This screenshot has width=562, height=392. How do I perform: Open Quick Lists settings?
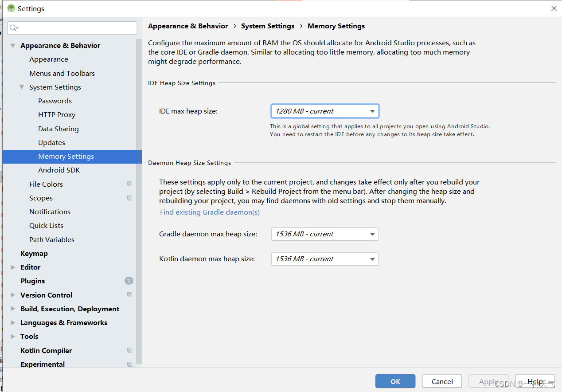[x=46, y=225]
